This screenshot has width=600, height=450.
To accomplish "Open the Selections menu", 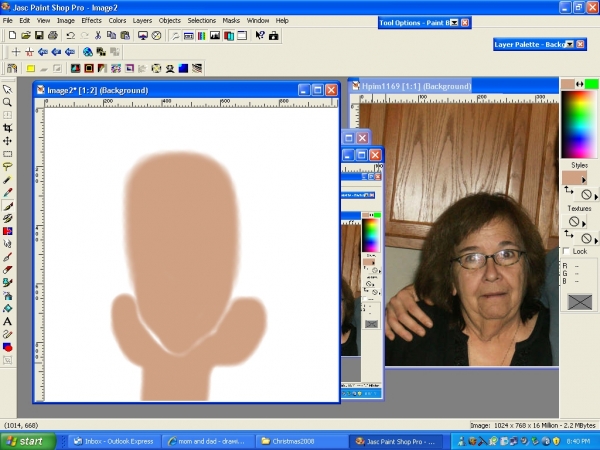I will tap(202, 20).
